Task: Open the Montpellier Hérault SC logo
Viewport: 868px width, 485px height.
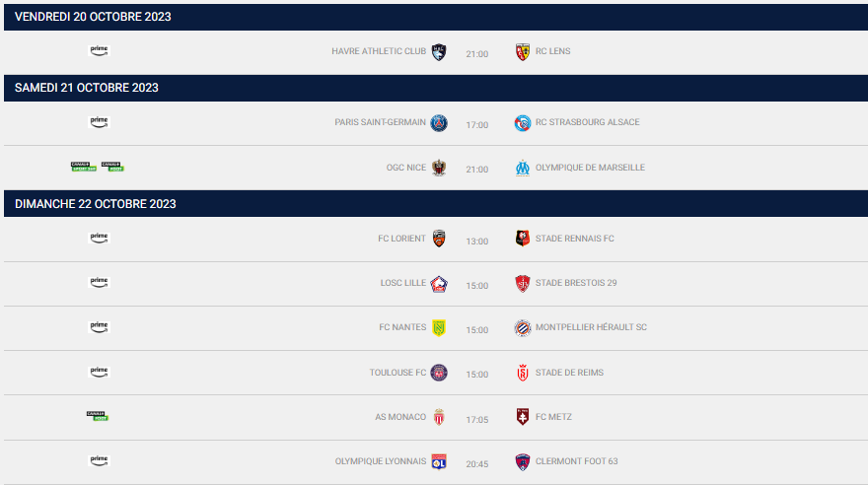Action: (523, 328)
